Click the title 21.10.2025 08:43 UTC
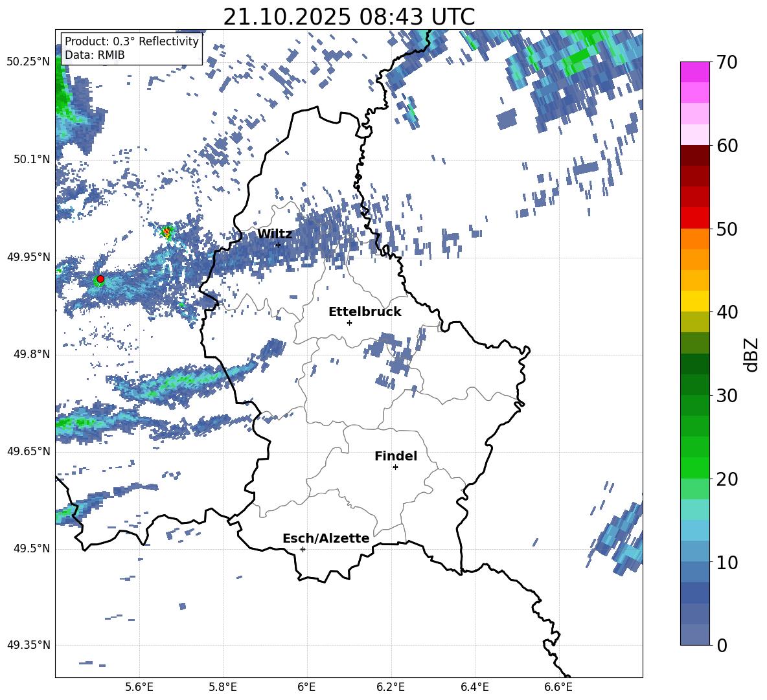Image resolution: width=767 pixels, height=700 pixels. (x=349, y=17)
